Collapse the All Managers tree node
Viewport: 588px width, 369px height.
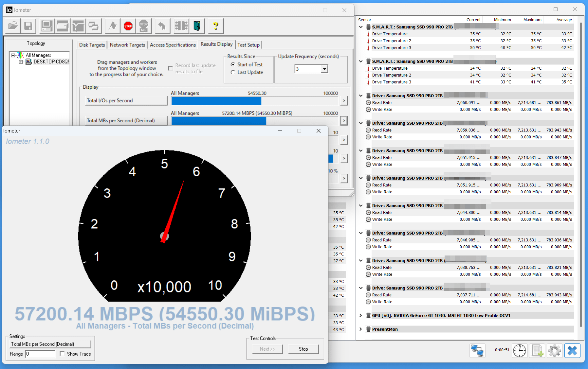[x=13, y=55]
